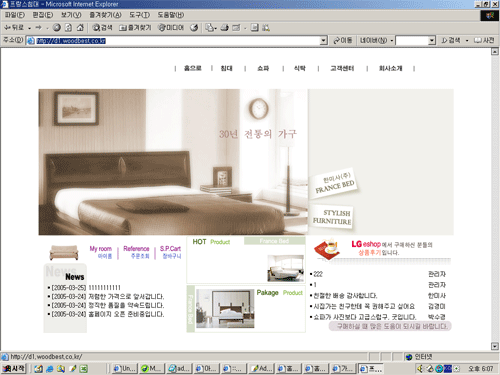Click the Stop loading toolbar icon
The width and height of the screenshot is (500, 375).
pos(57,28)
